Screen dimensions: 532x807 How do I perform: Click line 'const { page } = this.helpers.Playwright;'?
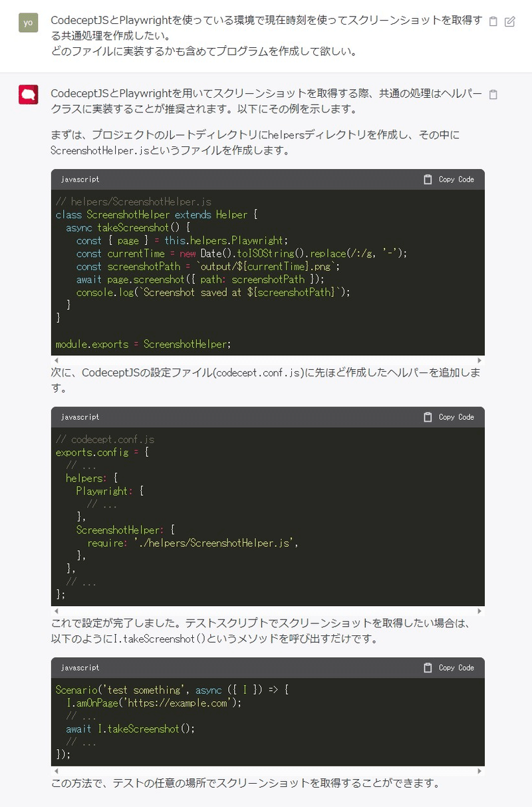[x=183, y=240]
